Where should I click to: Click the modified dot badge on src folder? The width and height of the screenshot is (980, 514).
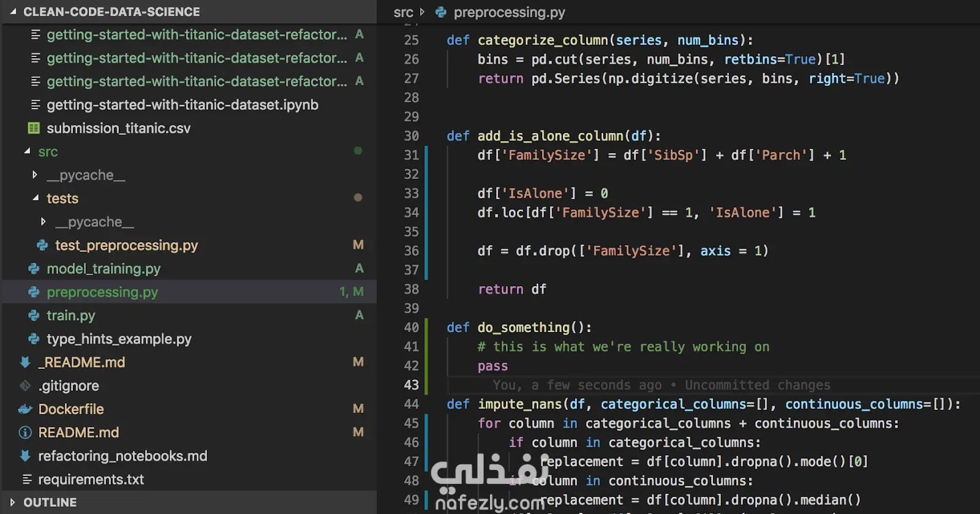[x=358, y=151]
